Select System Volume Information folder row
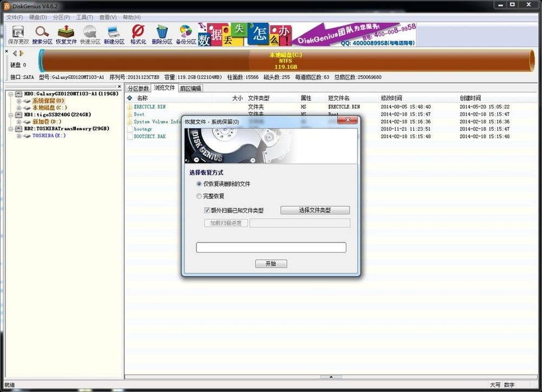The width and height of the screenshot is (542, 392). coord(157,121)
